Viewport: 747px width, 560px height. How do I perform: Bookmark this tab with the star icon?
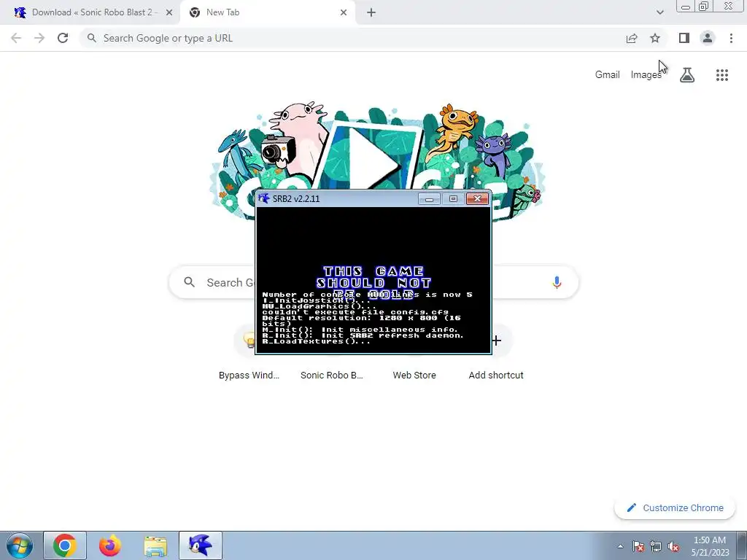[655, 38]
